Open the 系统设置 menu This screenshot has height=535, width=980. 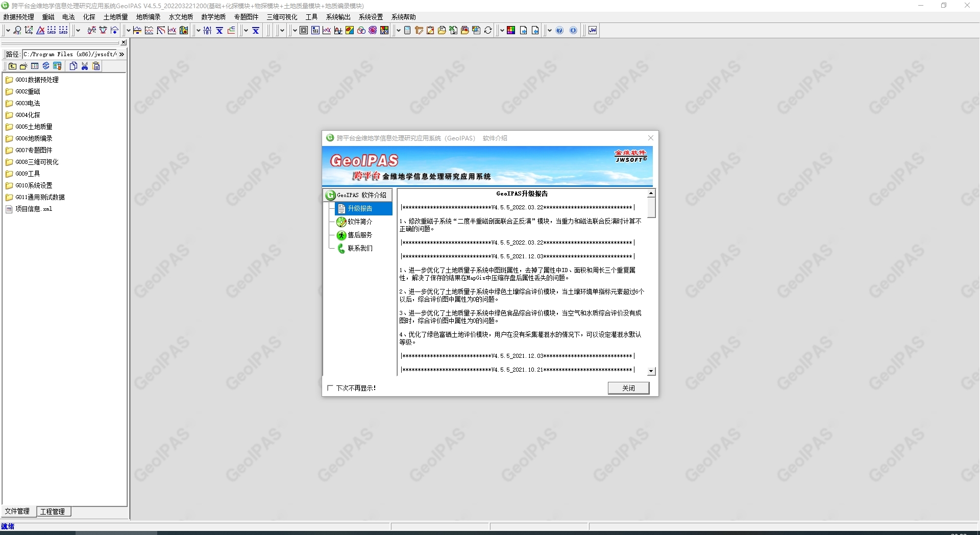point(371,17)
